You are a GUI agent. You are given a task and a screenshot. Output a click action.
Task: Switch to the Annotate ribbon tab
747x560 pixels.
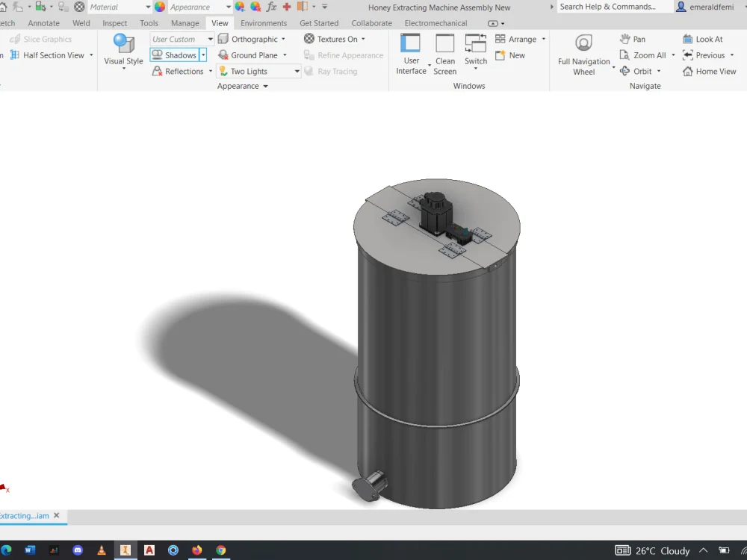pyautogui.click(x=43, y=23)
